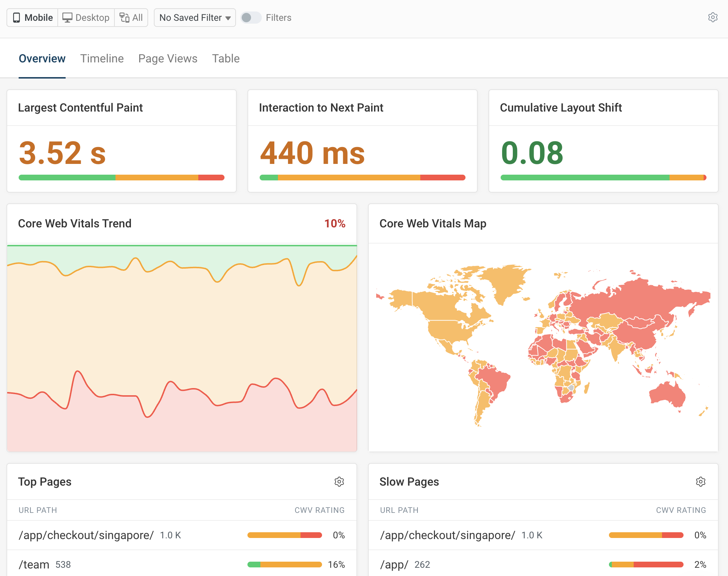Open settings gear on Top Pages card
The image size is (728, 576).
pyautogui.click(x=339, y=482)
